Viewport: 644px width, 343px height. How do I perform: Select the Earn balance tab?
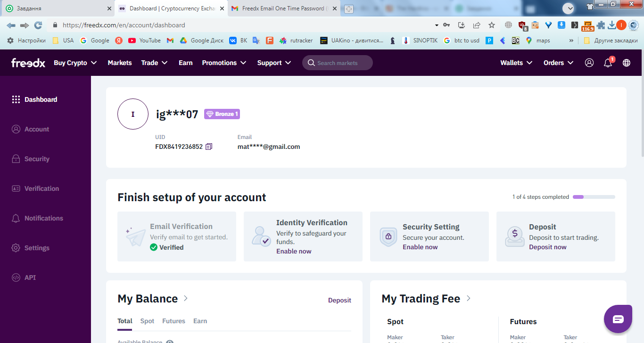(x=200, y=321)
